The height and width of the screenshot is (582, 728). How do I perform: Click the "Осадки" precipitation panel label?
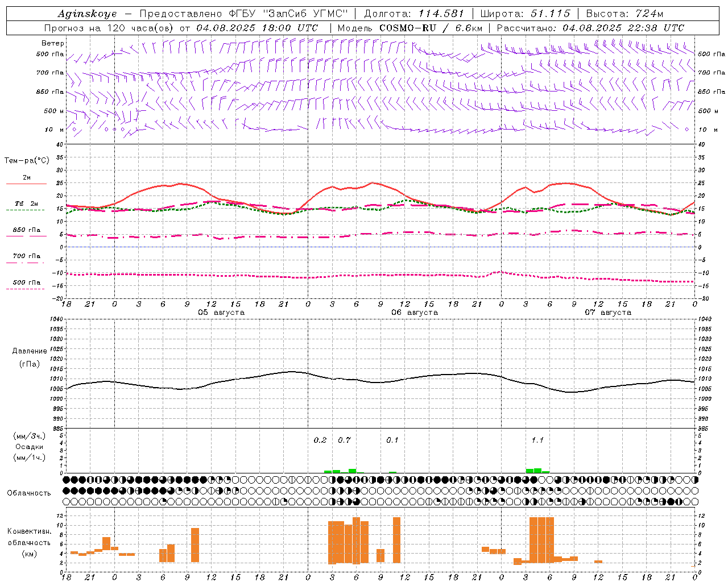click(30, 447)
